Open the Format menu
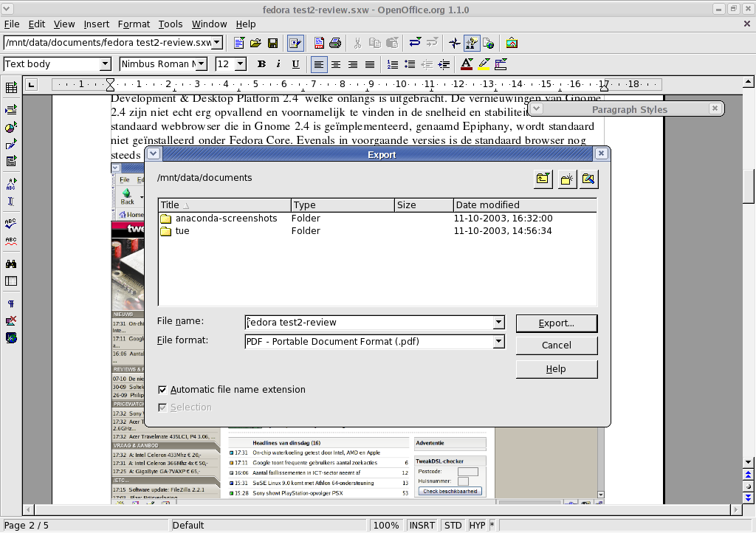Viewport: 756px width, 533px height. click(x=134, y=24)
